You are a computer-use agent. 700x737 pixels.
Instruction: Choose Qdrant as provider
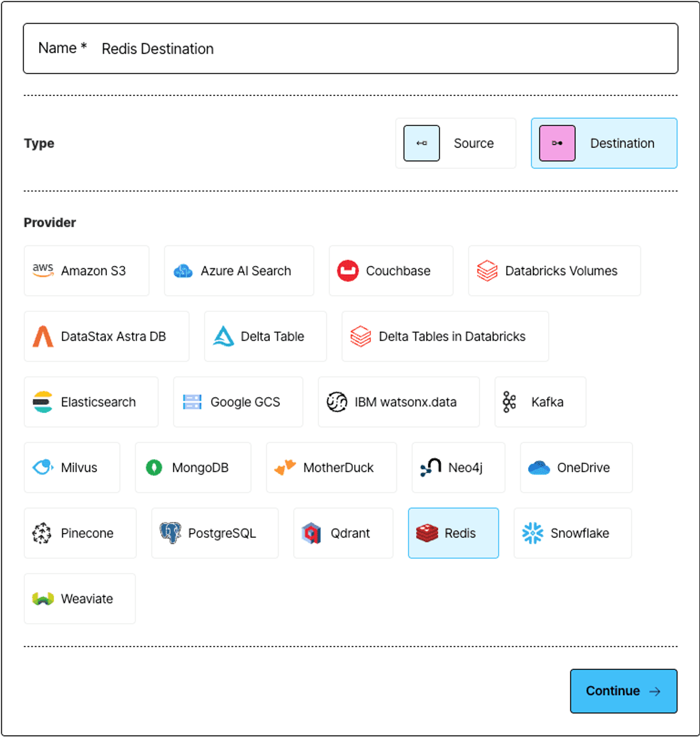point(343,533)
